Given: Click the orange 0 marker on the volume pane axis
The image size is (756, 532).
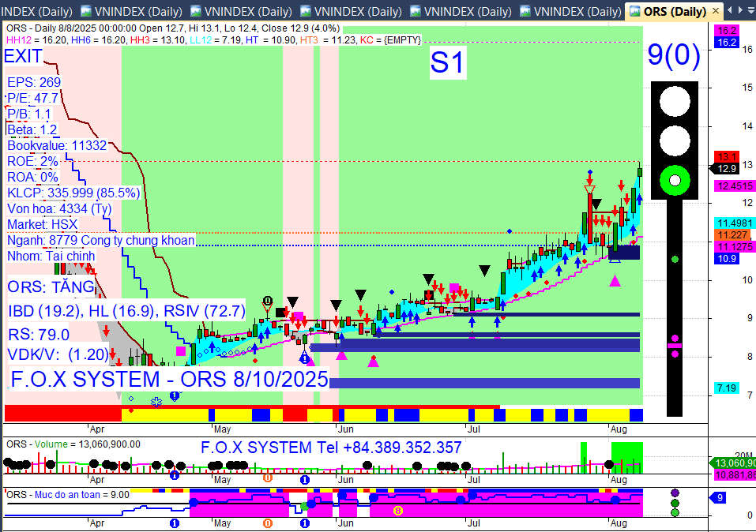Looking at the screenshot, I should pyautogui.click(x=268, y=478).
